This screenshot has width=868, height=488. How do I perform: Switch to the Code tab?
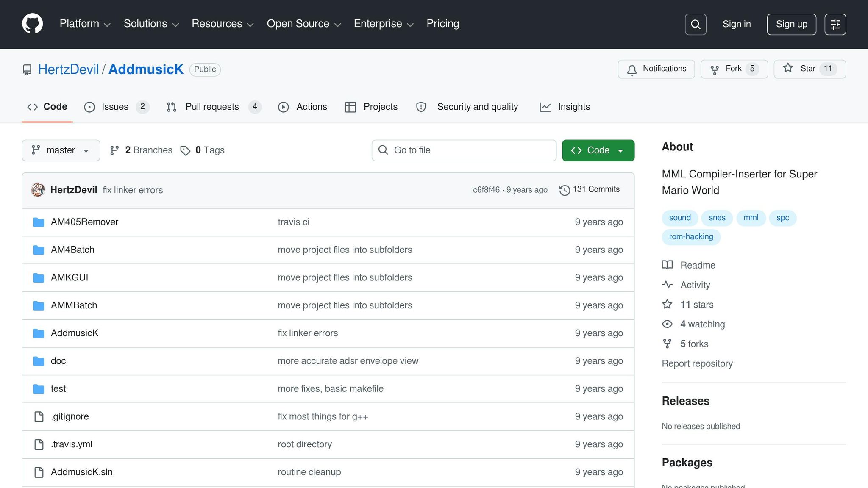(47, 107)
